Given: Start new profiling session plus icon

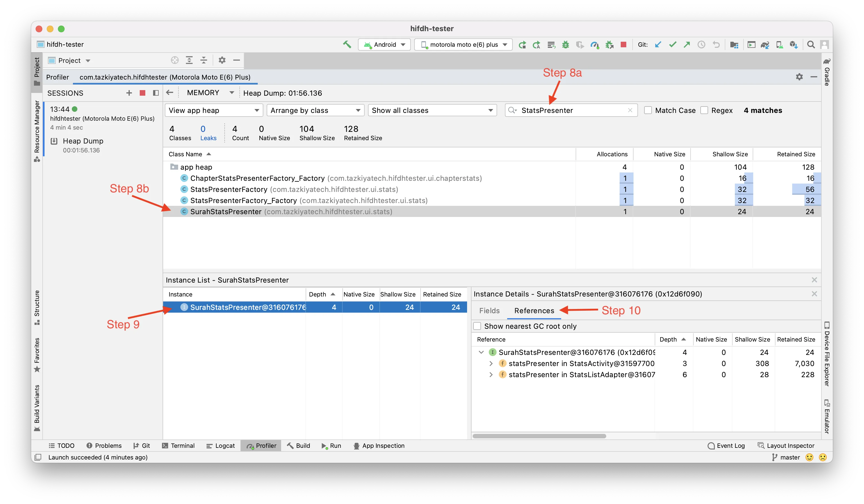Looking at the screenshot, I should [129, 93].
